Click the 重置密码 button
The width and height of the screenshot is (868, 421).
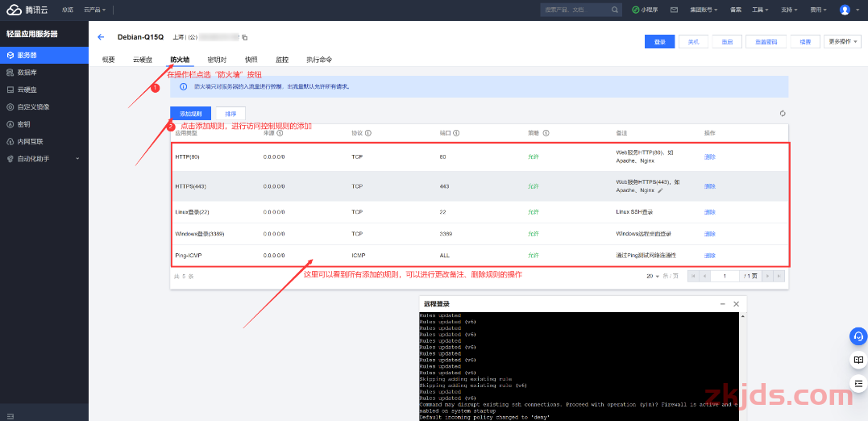(x=766, y=42)
